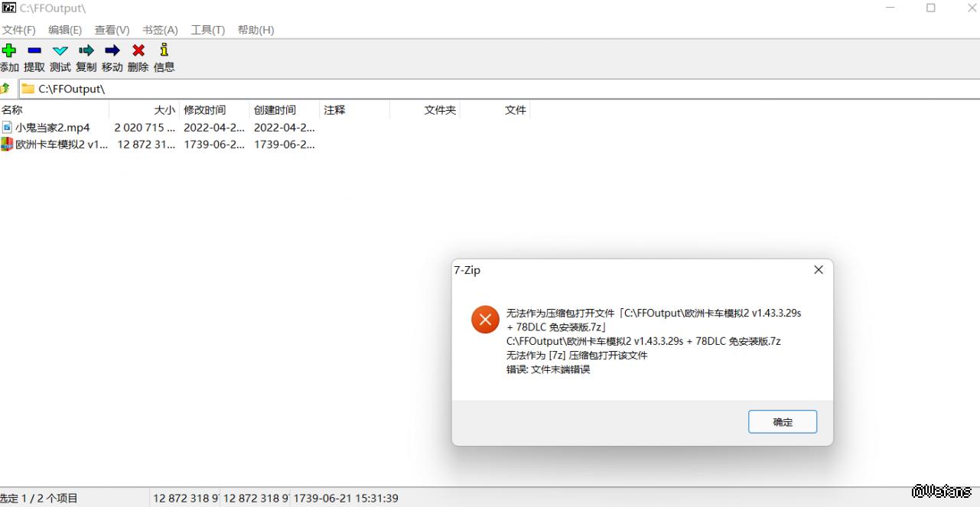Open the 书签(A) menu
Screen dimensions: 980x507
coord(160,30)
